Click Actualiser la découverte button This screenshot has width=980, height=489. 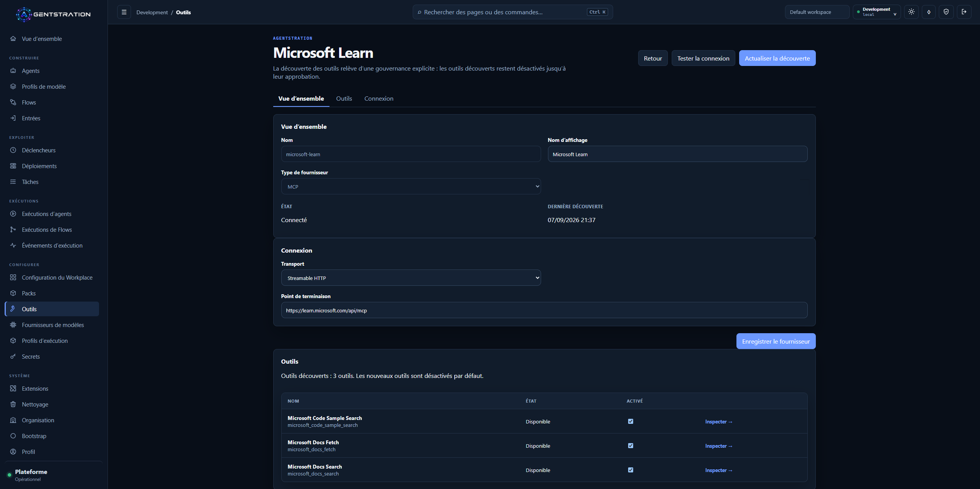pyautogui.click(x=777, y=58)
